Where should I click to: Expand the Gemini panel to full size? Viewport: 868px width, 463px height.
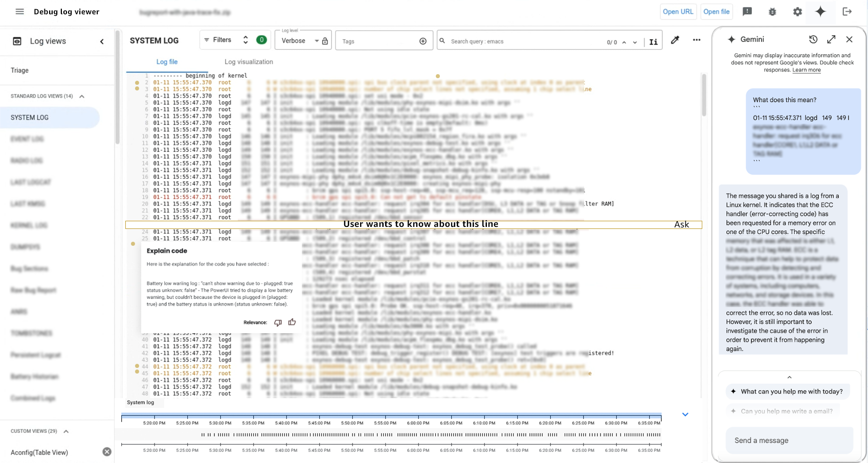[831, 39]
